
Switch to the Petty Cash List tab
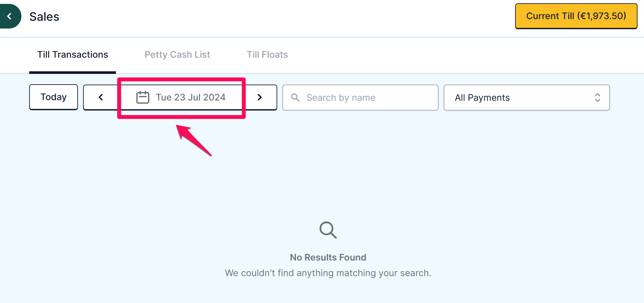[x=177, y=54]
